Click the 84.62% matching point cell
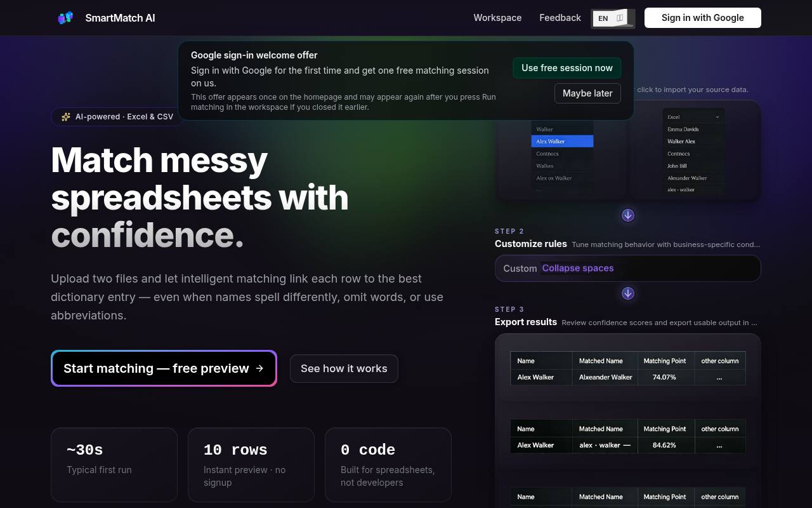This screenshot has width=812, height=508. pyautogui.click(x=665, y=445)
